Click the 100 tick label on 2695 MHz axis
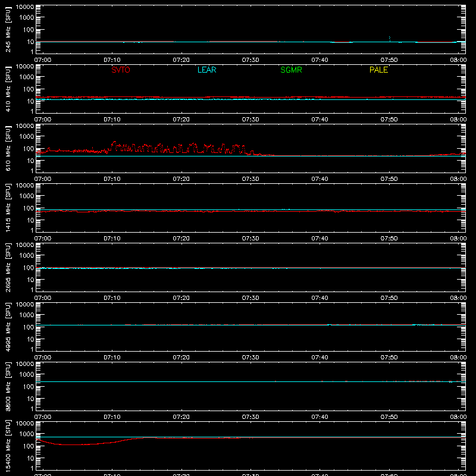The image size is (476, 476). tap(29, 267)
